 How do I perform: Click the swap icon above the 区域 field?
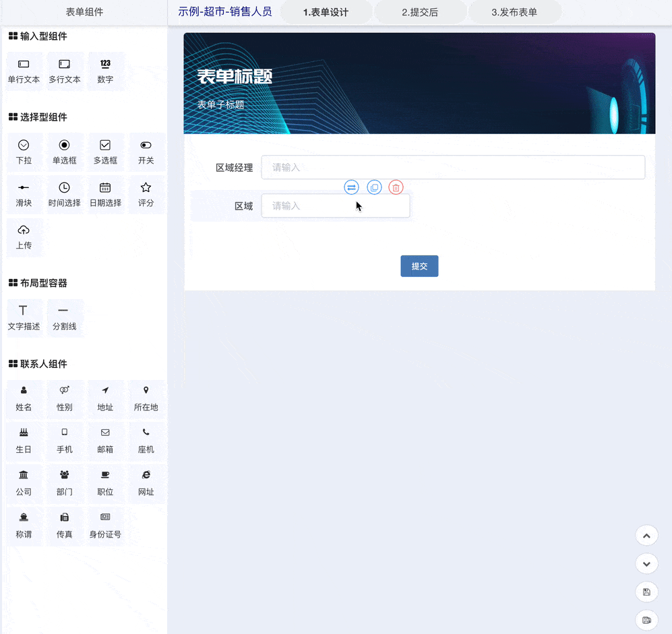pyautogui.click(x=351, y=187)
